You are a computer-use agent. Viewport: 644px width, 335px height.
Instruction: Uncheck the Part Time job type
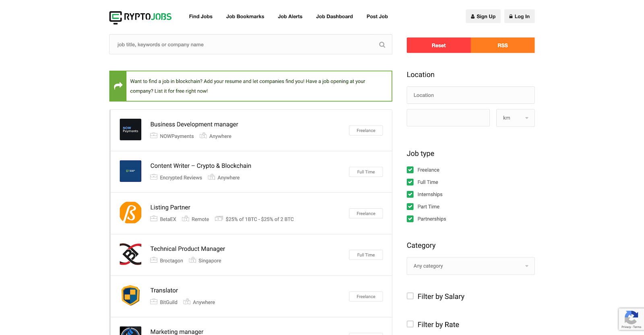pos(410,207)
